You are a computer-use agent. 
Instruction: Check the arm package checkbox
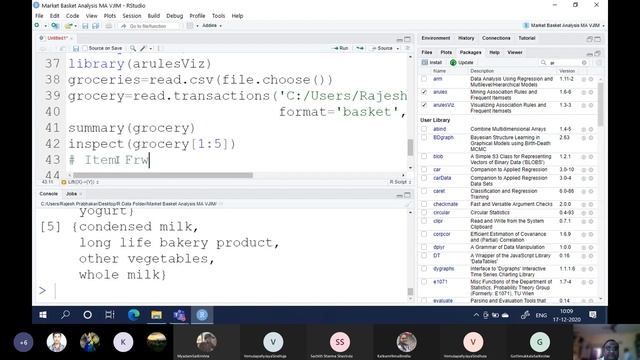tap(424, 79)
